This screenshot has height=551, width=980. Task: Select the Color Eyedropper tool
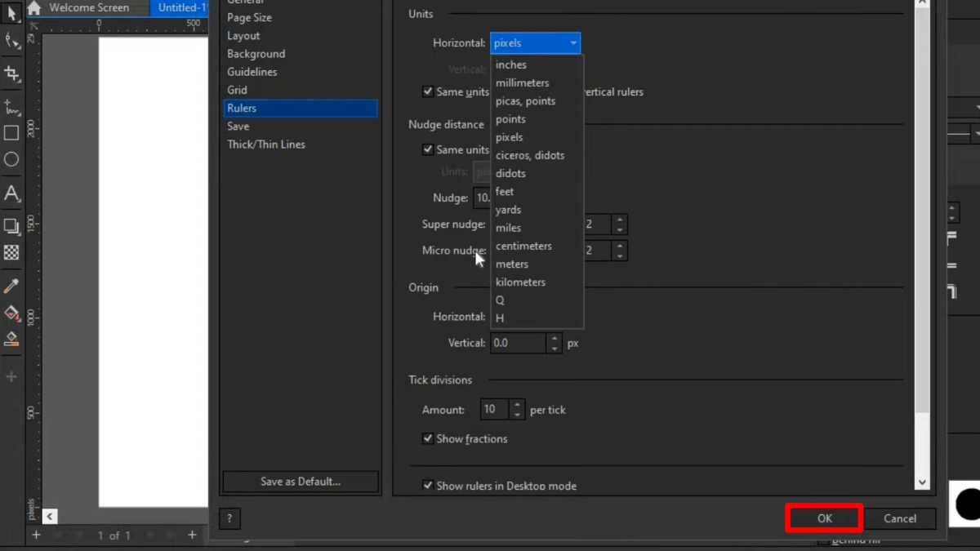[x=11, y=286]
